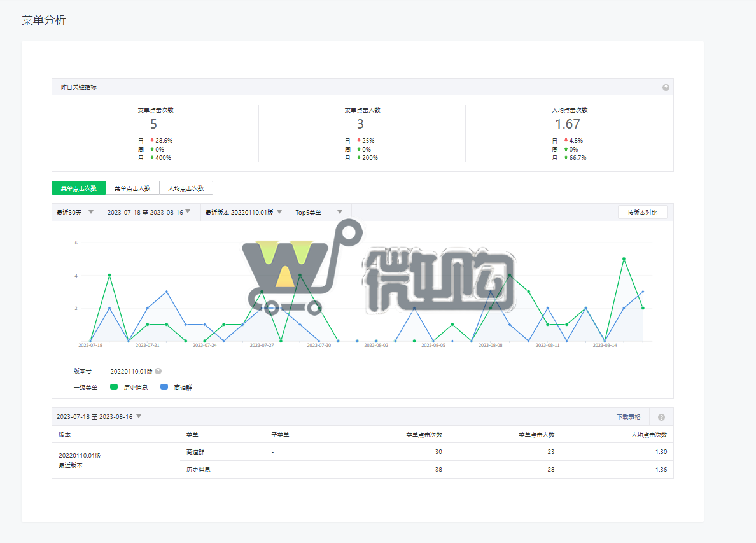Expand chart date range 2023-07-18 至 2023-08-16
The width and height of the screenshot is (756, 543).
coord(150,212)
